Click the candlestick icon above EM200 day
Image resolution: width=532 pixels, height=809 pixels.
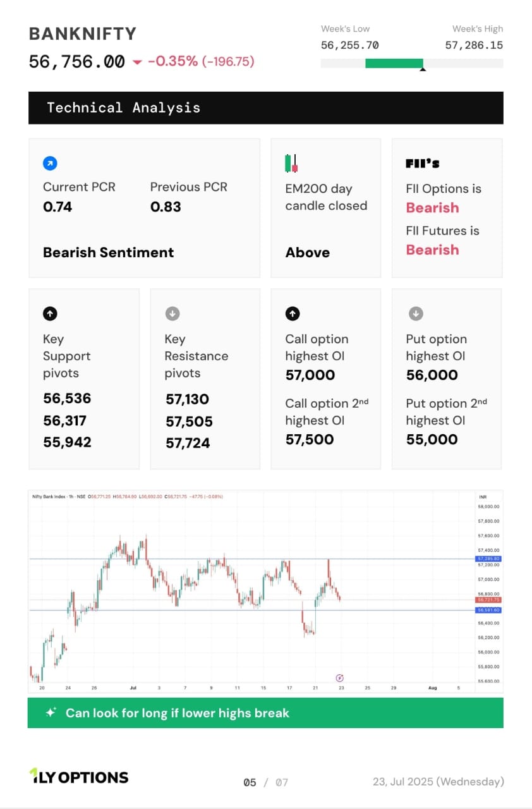click(x=291, y=164)
